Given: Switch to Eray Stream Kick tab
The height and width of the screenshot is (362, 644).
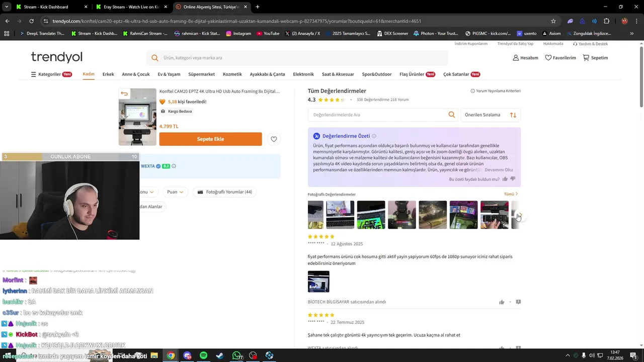Looking at the screenshot, I should [131, 7].
